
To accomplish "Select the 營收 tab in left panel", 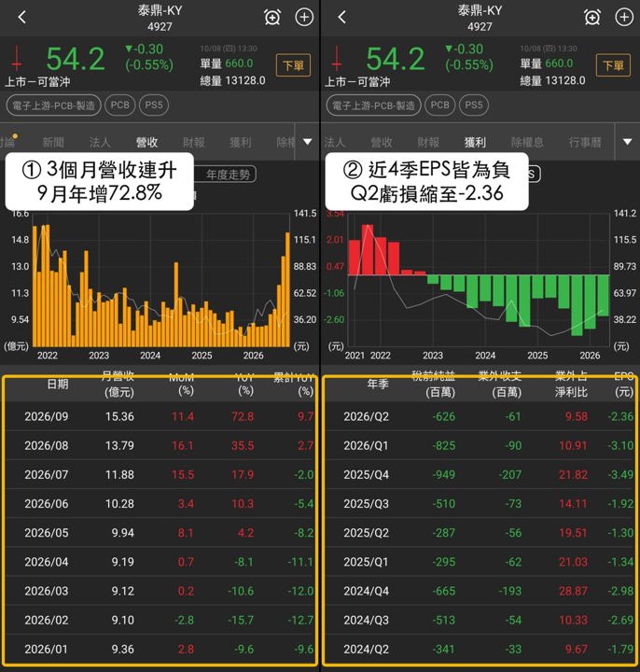I will (146, 142).
